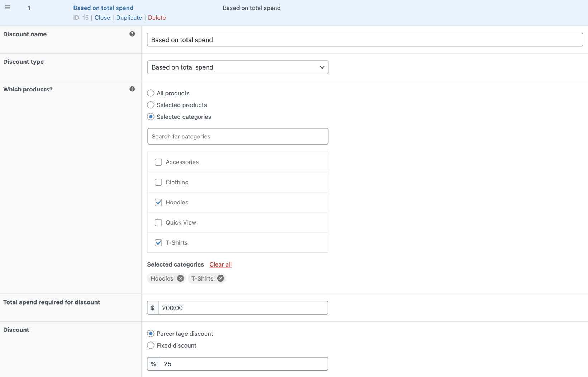Image resolution: width=588 pixels, height=377 pixels.
Task: Choose the Selected products radio option
Action: [x=151, y=105]
